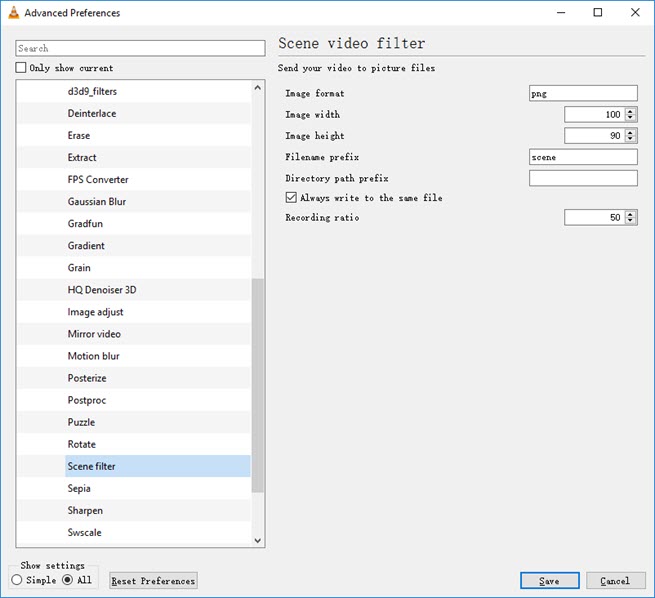Image resolution: width=655 pixels, height=598 pixels.
Task: Open the Deinterlace filter entry
Action: tap(92, 114)
